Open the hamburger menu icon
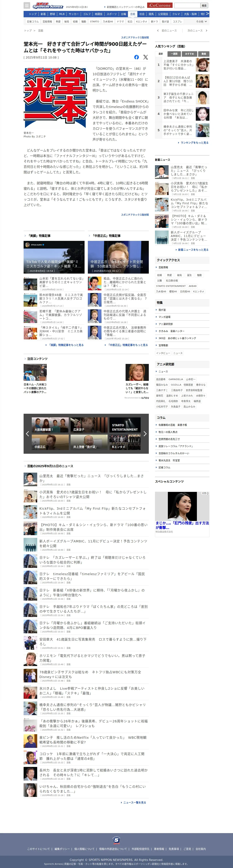 pos(26,5)
